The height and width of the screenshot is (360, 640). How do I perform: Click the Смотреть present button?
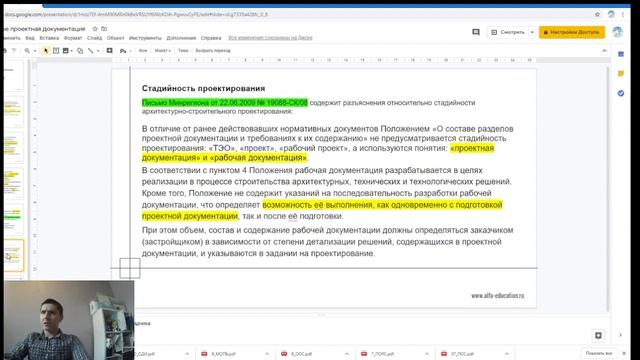[x=507, y=32]
